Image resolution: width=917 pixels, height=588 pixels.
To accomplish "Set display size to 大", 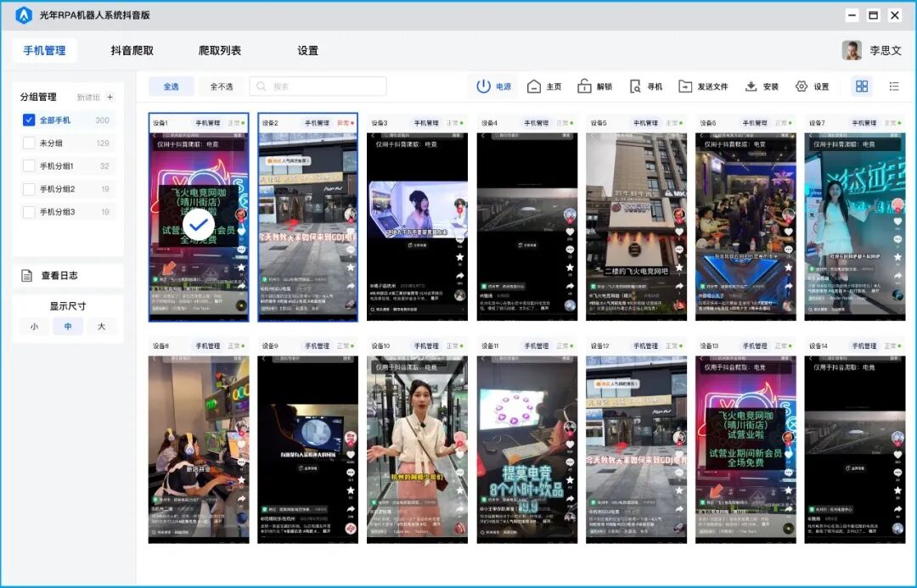I will tap(101, 326).
